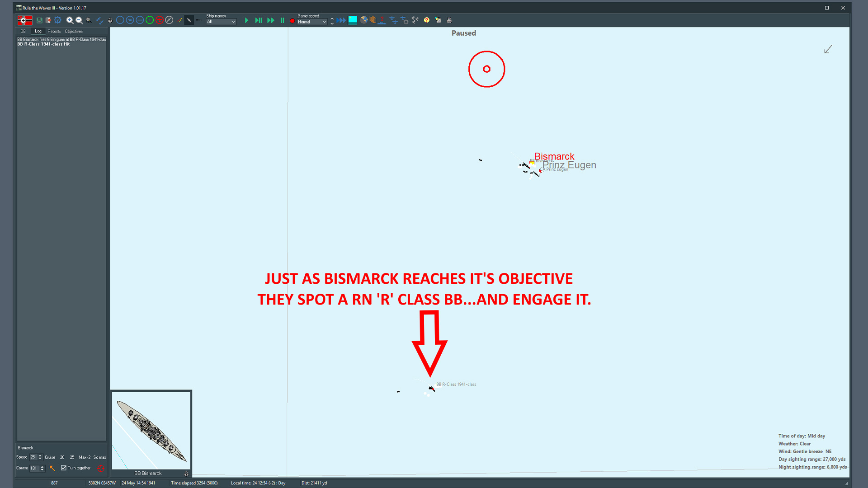The width and height of the screenshot is (868, 488).
Task: Toggle the lock on BB Bismarck thumbnail
Action: click(x=186, y=474)
